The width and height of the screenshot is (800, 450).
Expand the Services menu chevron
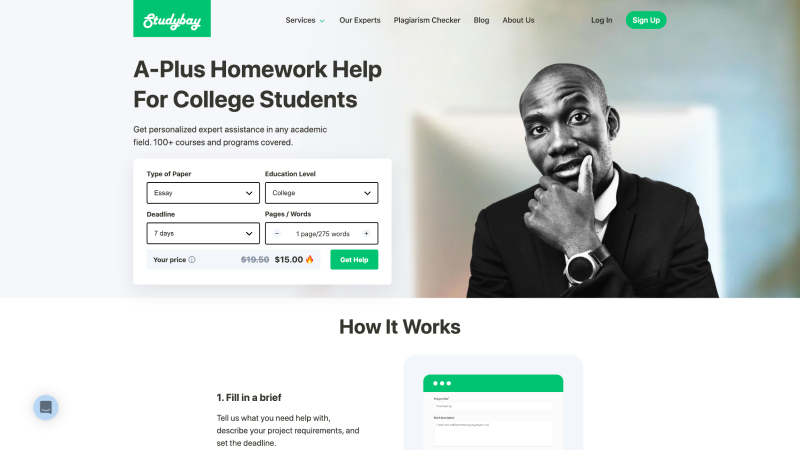point(322,21)
